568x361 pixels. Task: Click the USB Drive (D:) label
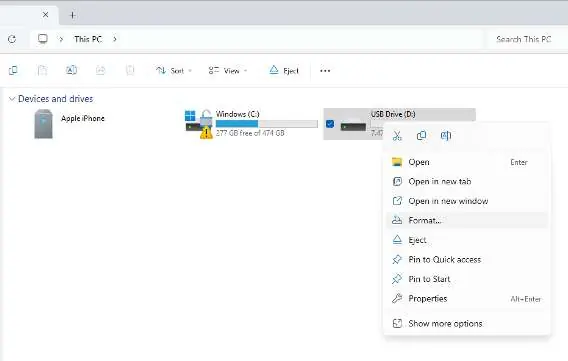(x=393, y=114)
